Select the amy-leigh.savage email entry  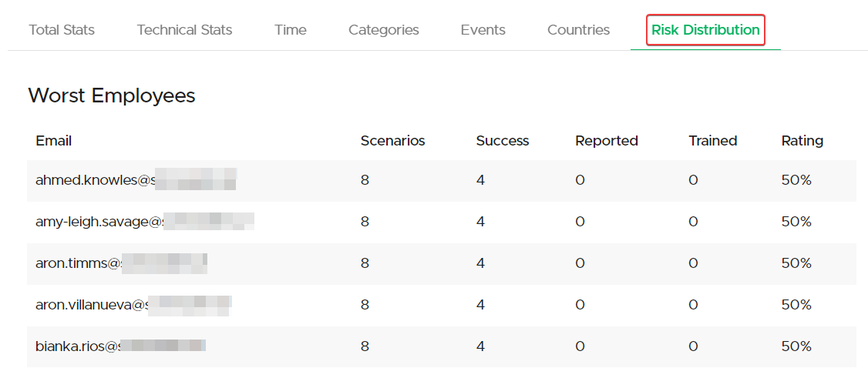click(144, 222)
